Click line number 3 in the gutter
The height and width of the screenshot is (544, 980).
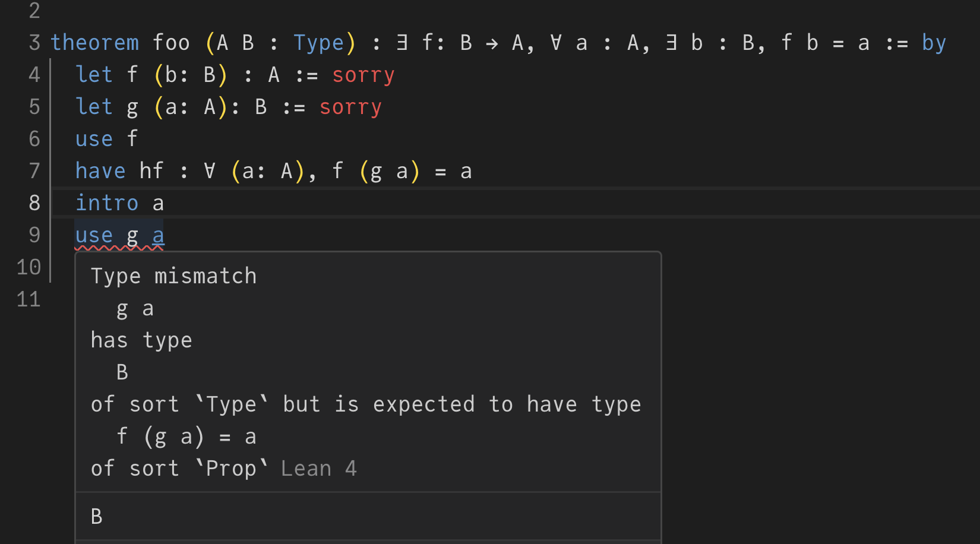coord(34,43)
